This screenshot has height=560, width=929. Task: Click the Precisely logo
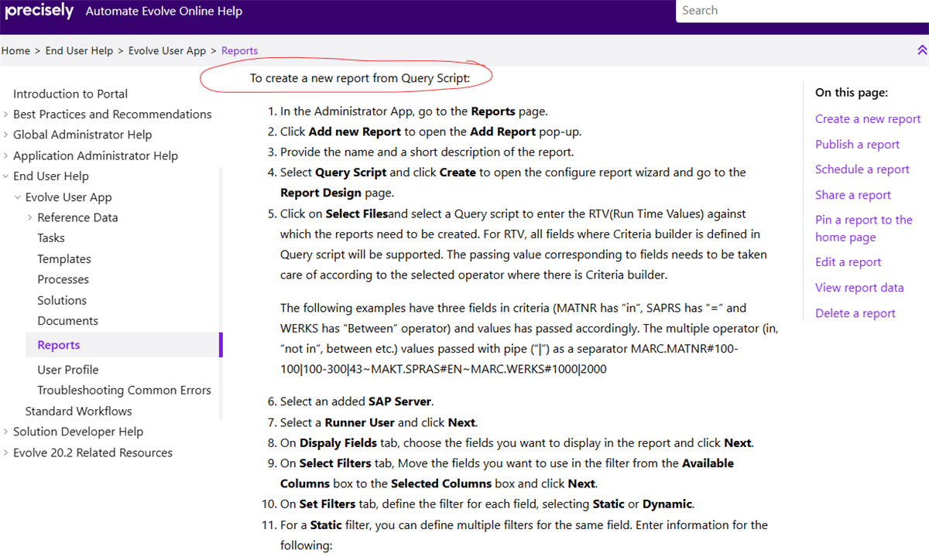tap(39, 11)
